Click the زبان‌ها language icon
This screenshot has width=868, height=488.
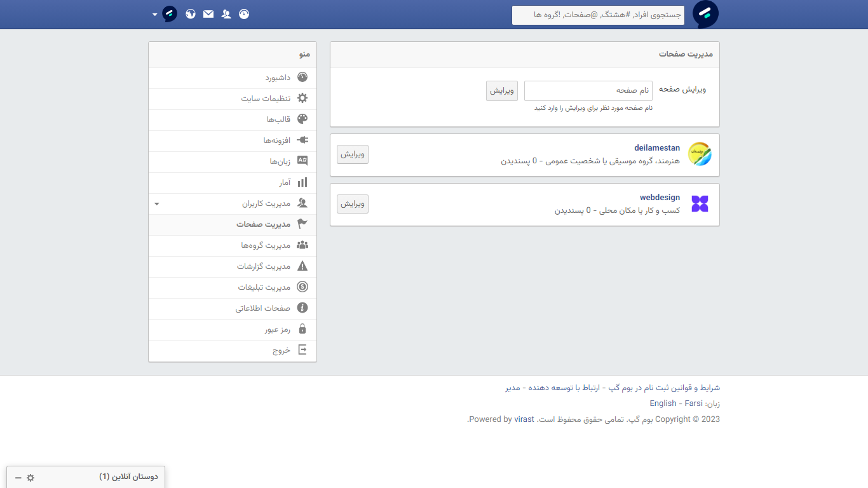(x=302, y=161)
